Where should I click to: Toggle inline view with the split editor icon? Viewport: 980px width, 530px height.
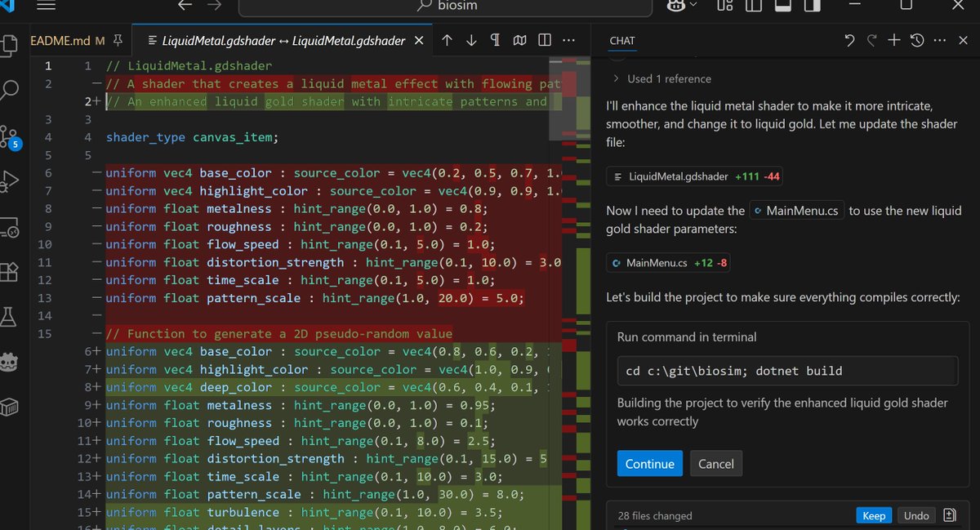pos(544,39)
